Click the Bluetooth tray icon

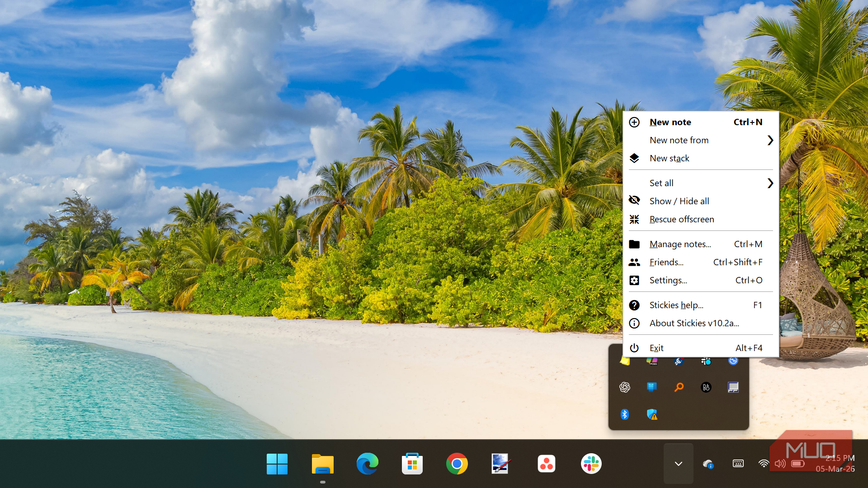pos(625,414)
